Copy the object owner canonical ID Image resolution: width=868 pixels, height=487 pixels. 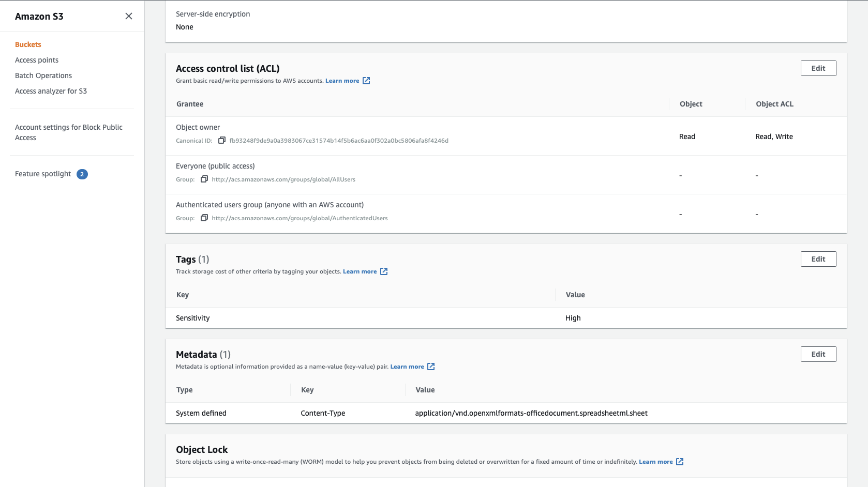point(222,141)
